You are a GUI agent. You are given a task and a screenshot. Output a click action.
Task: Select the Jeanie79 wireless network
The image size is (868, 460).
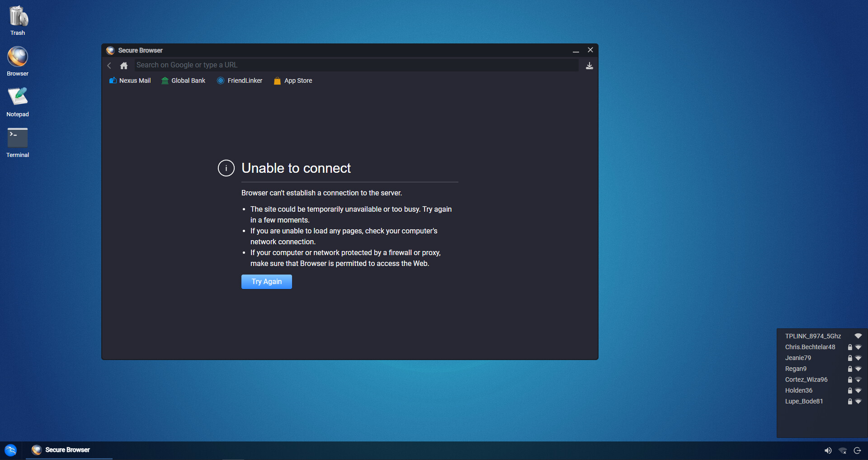(798, 358)
